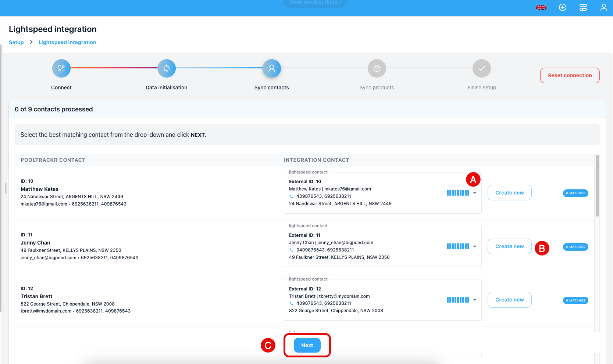This screenshot has height=364, width=613.
Task: Open lightspeed contact box External ID: 11
Action: [383, 246]
